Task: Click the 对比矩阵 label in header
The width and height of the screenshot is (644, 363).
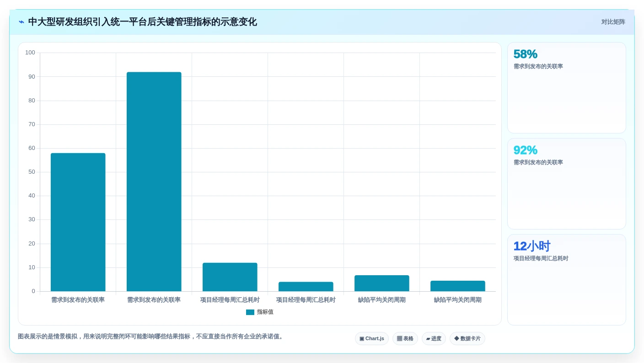Action: coord(613,22)
